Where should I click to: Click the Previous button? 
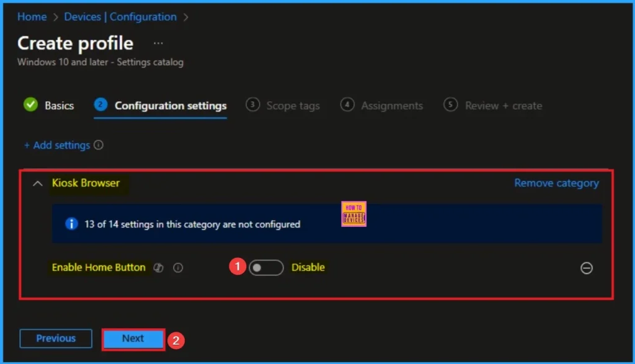pos(56,339)
